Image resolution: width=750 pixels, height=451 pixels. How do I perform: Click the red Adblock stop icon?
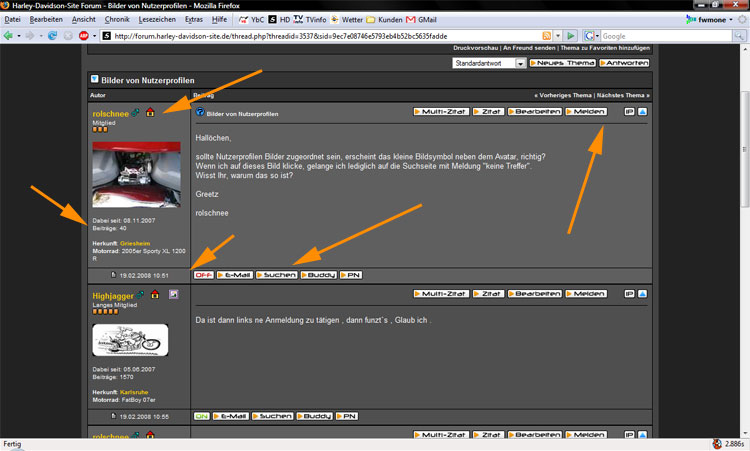point(84,36)
